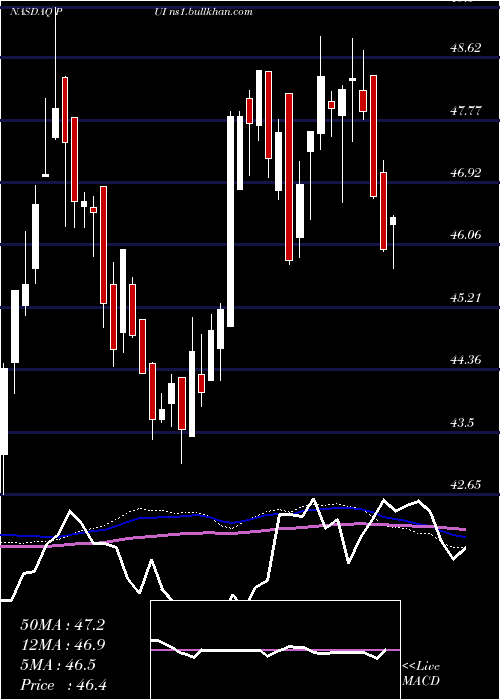Click the 43.5 price axis label
This screenshot has height=700, width=500.
pos(462,422)
